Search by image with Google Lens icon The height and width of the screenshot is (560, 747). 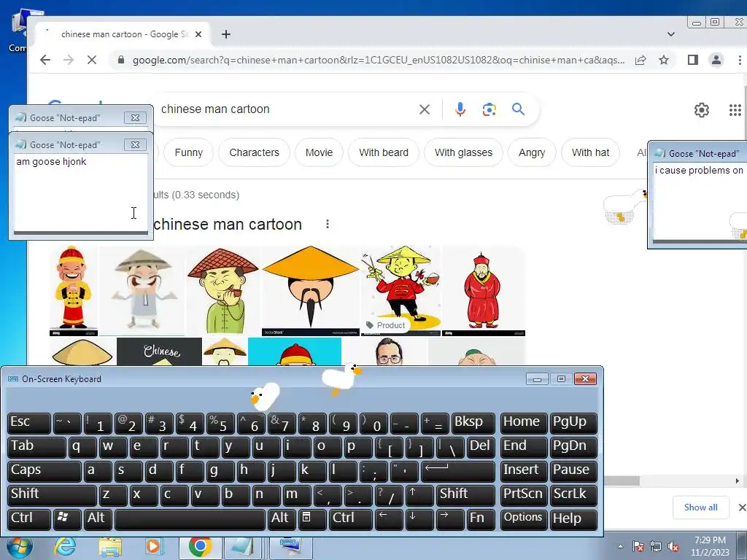coord(489,109)
